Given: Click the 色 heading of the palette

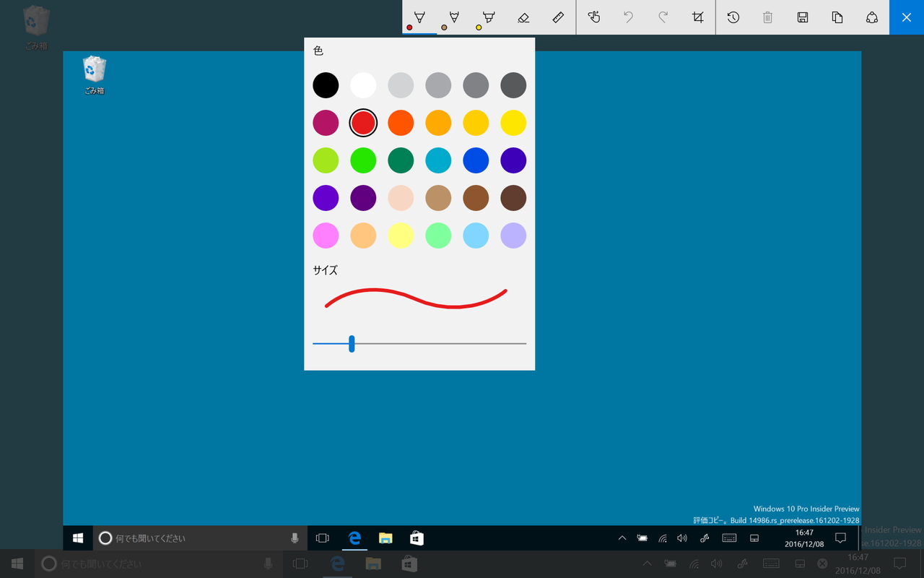Looking at the screenshot, I should (x=318, y=51).
